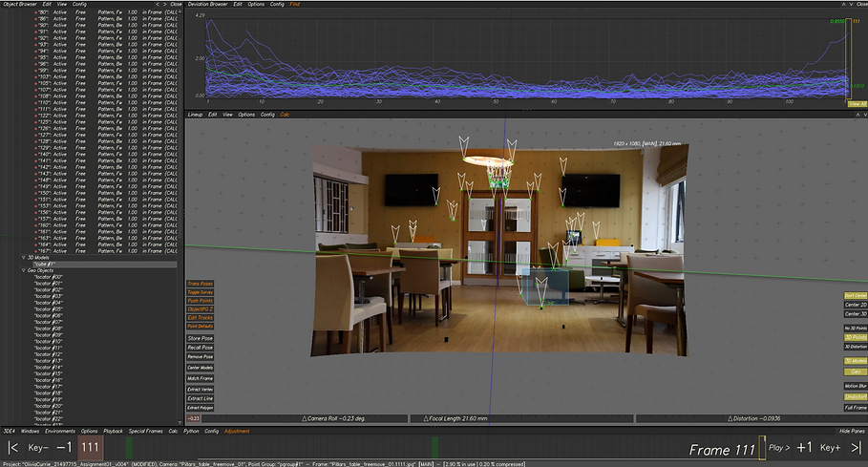Open the Playback menu
This screenshot has width=868, height=467.
[x=113, y=431]
